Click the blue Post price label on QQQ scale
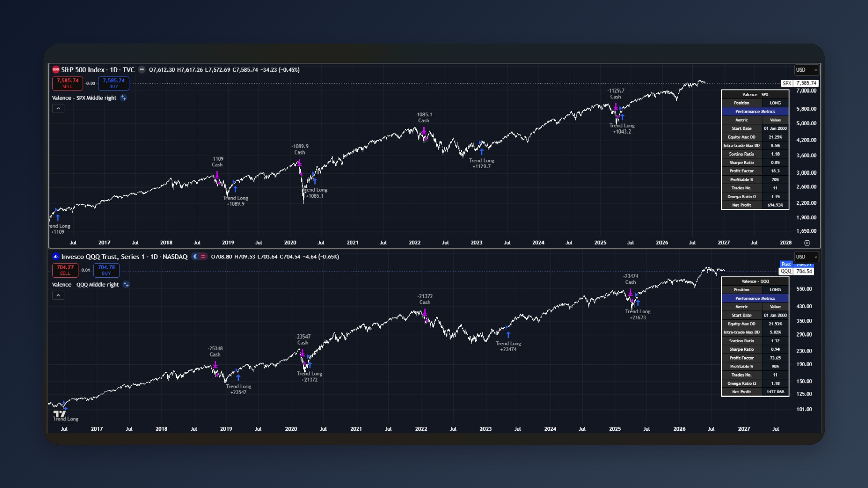Viewport: 868px width, 488px height. pos(786,264)
